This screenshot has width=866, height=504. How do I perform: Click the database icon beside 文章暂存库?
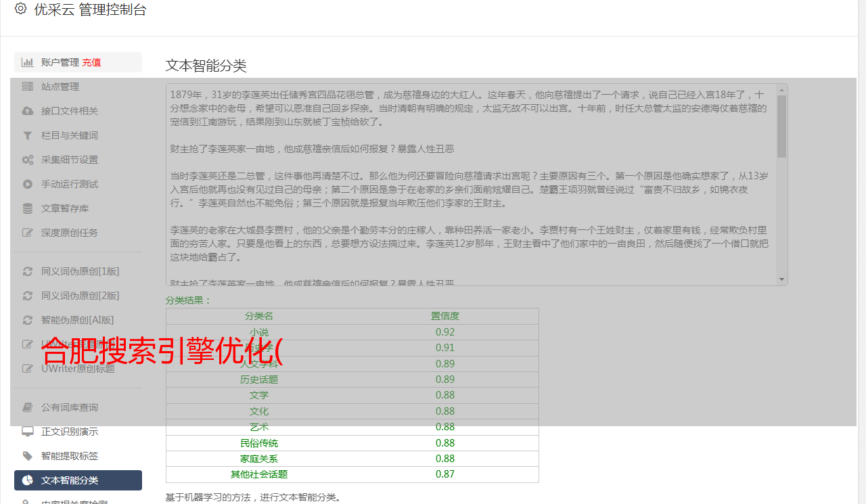[27, 208]
